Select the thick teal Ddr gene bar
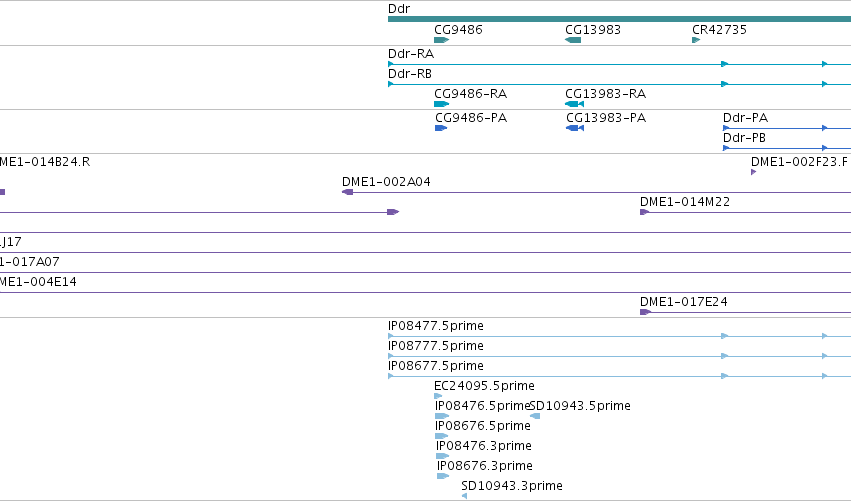Viewport: 851px width, 501px height. 619,20
